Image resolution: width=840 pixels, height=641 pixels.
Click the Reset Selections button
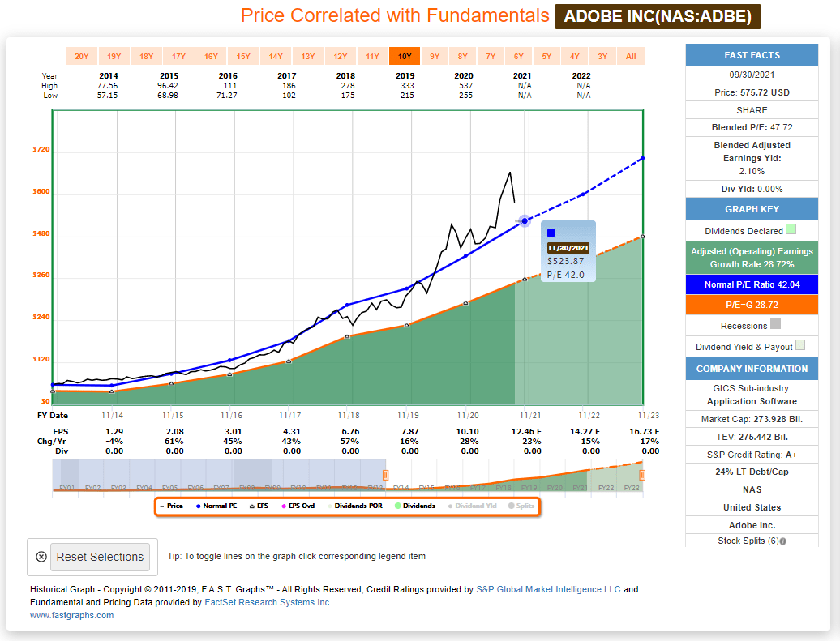[101, 557]
